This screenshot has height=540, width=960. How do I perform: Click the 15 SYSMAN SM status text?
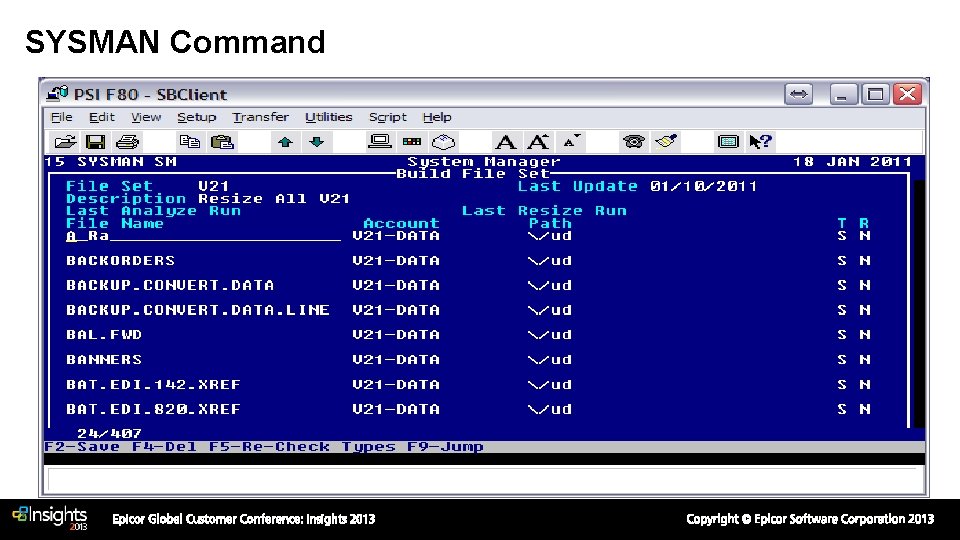[111, 162]
